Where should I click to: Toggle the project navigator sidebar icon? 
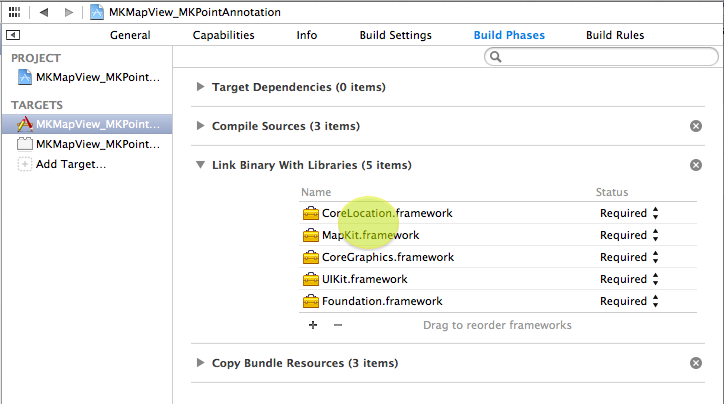pos(12,35)
